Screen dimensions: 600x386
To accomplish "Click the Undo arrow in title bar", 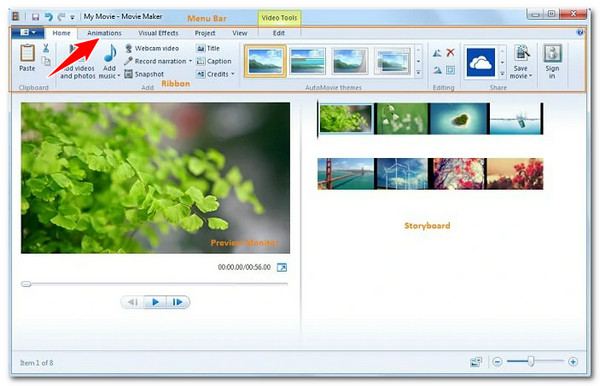I will tap(48, 17).
